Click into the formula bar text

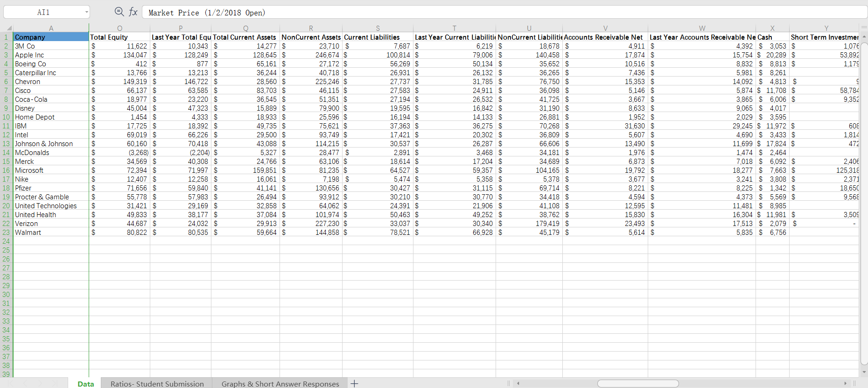click(504, 13)
